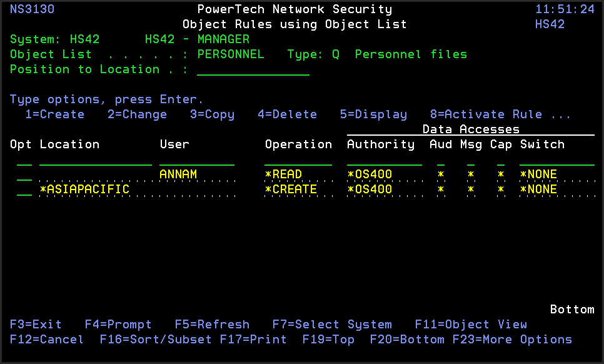Click the Opt field for the ANNAM row
The height and width of the screenshot is (364, 604).
24,174
